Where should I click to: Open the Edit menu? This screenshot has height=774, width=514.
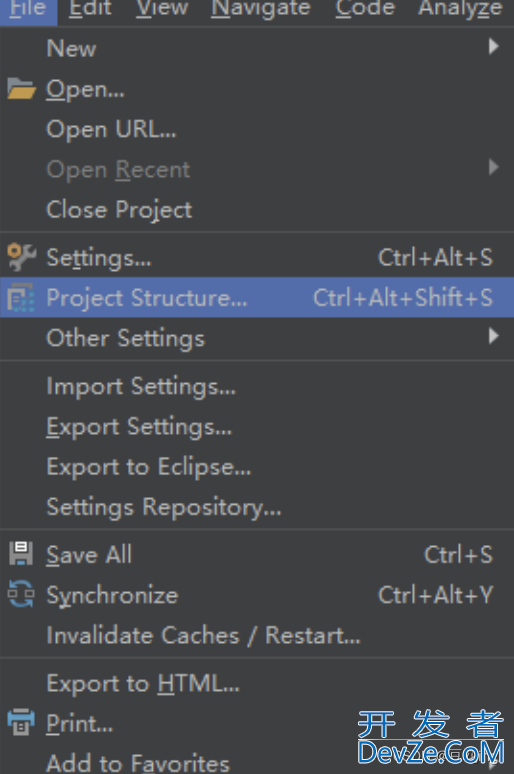click(x=90, y=8)
